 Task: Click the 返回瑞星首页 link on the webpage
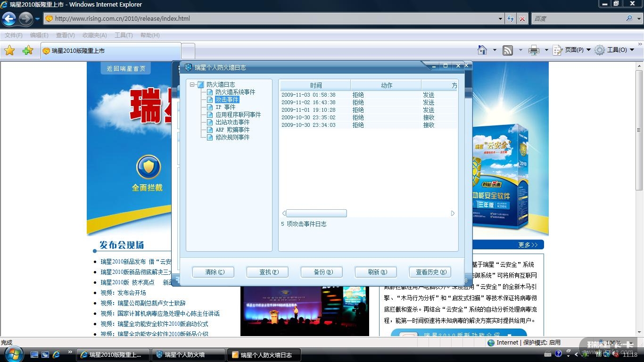pyautogui.click(x=126, y=69)
